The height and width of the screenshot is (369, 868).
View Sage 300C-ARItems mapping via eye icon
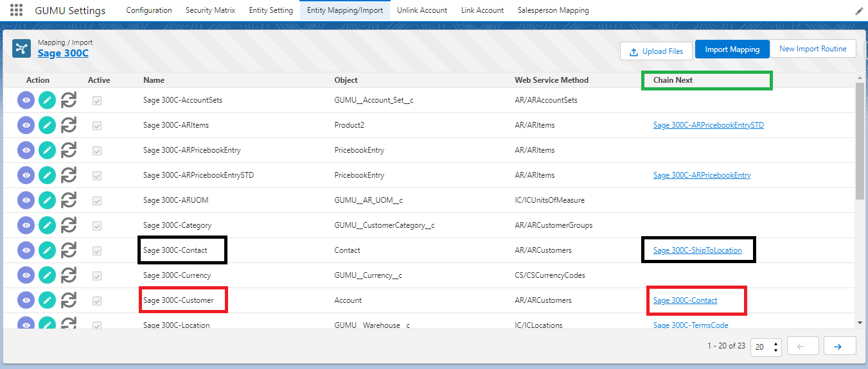pos(26,126)
